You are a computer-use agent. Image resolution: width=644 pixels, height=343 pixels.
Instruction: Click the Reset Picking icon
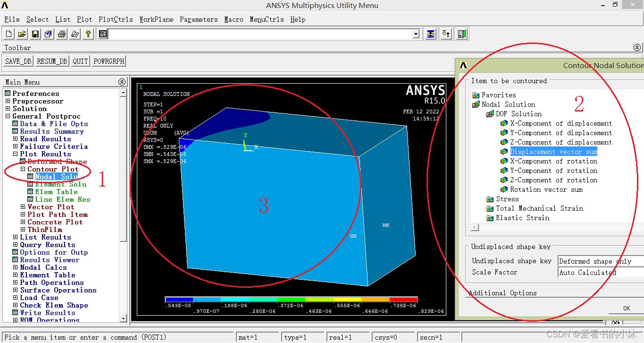click(x=446, y=34)
